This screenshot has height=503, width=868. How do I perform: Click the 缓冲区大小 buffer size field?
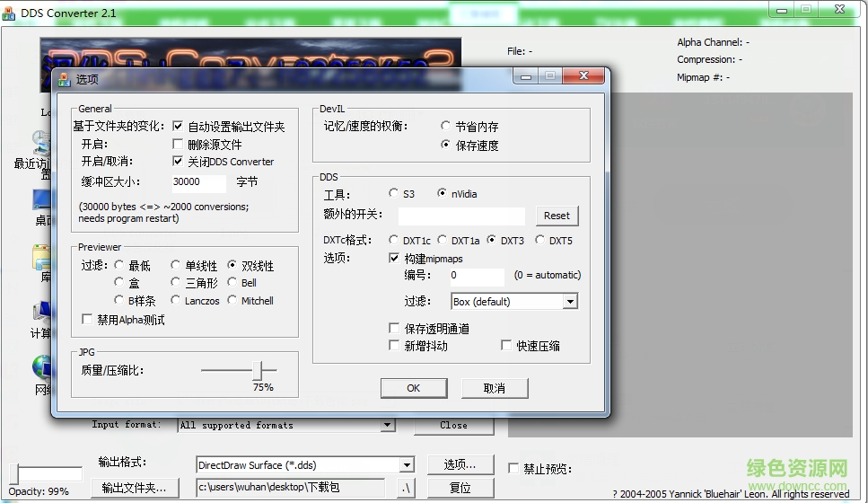point(198,181)
